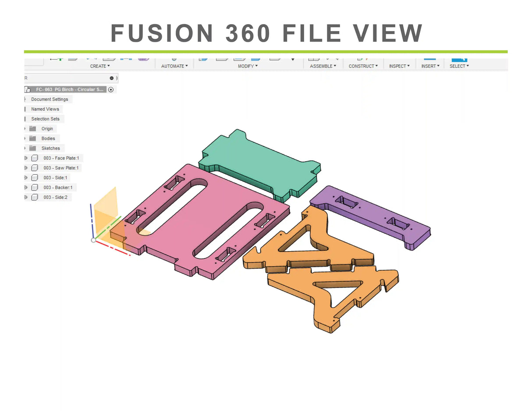The image size is (532, 411).
Task: Expand the Origin folder arrow
Action: (25, 129)
